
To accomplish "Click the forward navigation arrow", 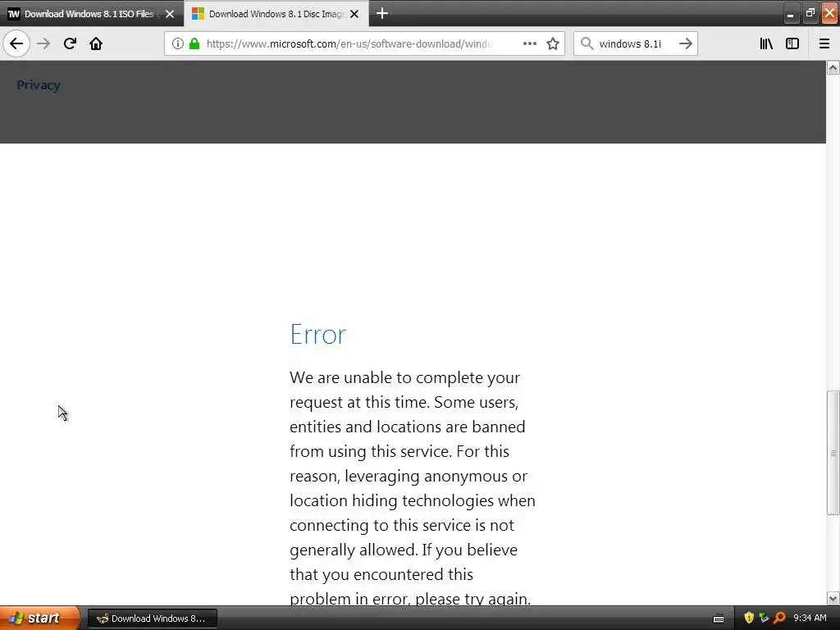I will [x=43, y=43].
